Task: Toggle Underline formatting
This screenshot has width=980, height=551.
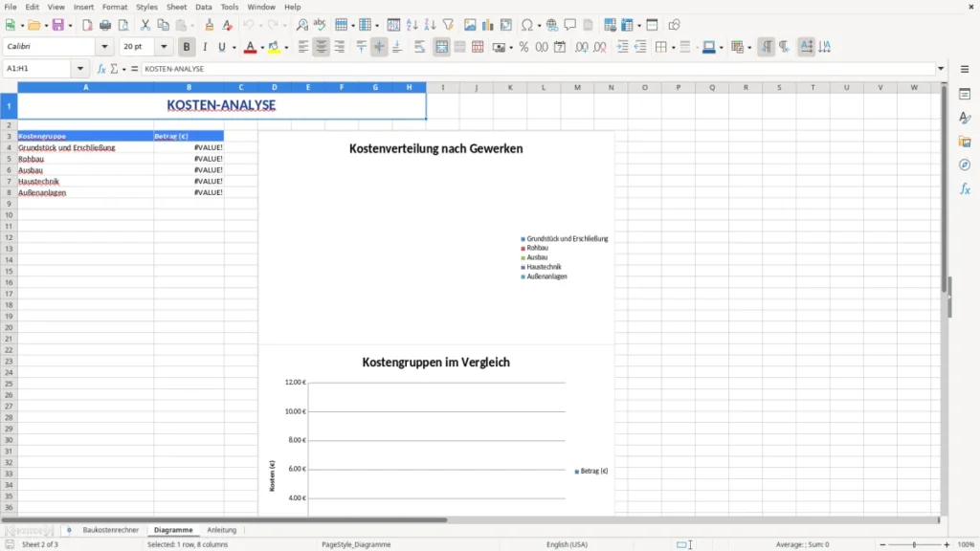Action: (x=222, y=47)
